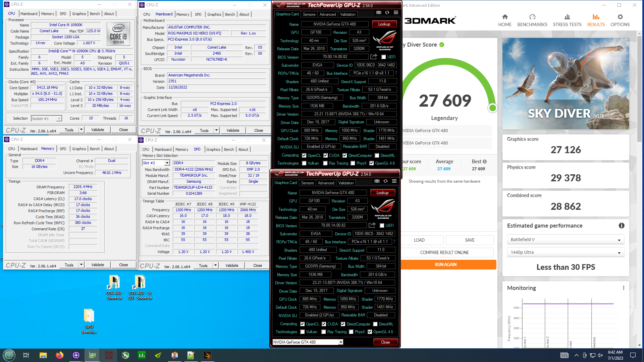This screenshot has width=644, height=362.
Task: Open Advanced tab in lower GPU-Z window
Action: coord(326,183)
